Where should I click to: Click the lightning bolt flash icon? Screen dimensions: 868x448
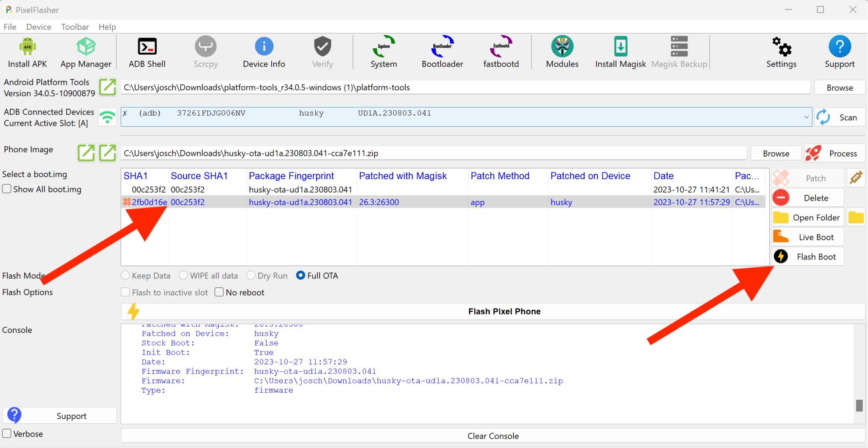[x=134, y=312]
